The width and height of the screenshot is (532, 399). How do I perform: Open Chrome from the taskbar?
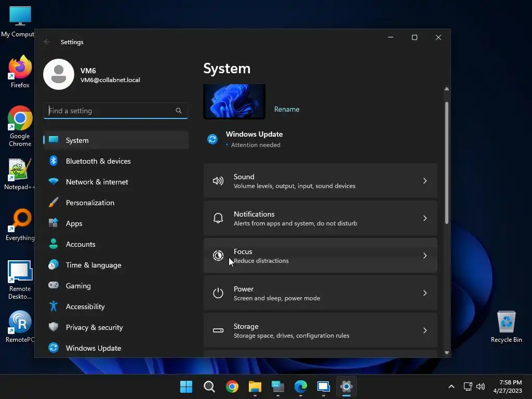(x=232, y=387)
